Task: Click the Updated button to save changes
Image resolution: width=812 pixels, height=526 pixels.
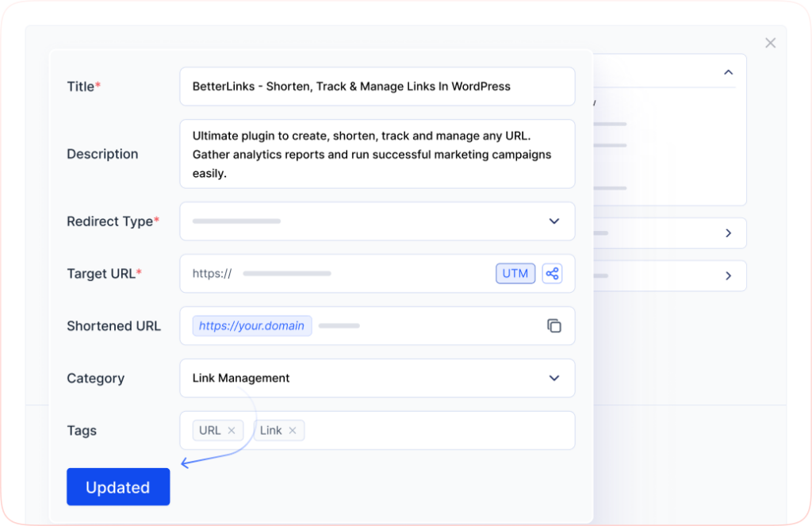Action: point(117,486)
